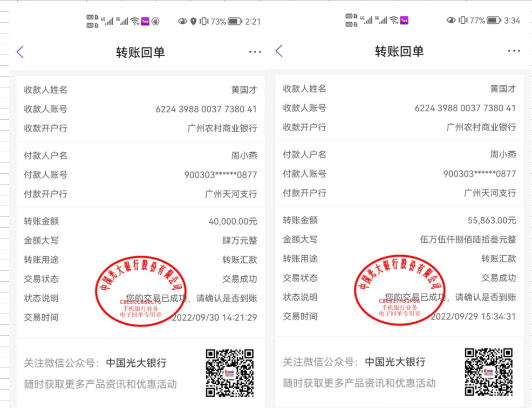Tap the battery icon showing 73%
532x408 pixels.
click(x=235, y=22)
